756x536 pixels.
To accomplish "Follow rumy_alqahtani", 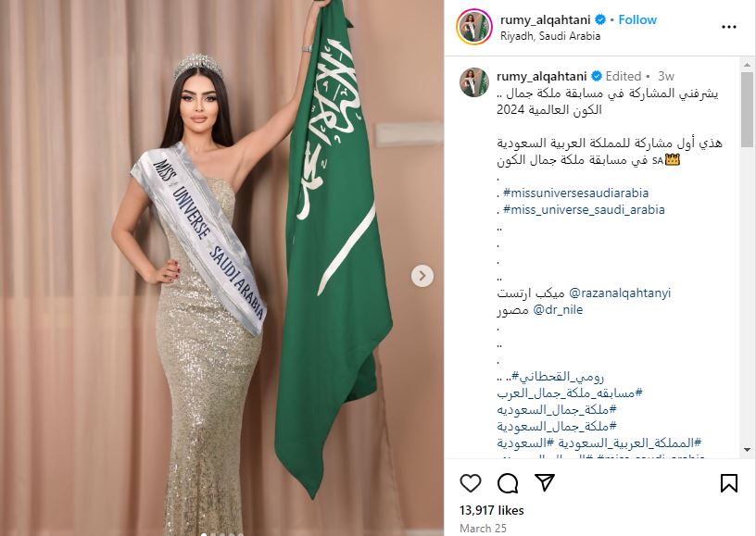I will tap(637, 19).
